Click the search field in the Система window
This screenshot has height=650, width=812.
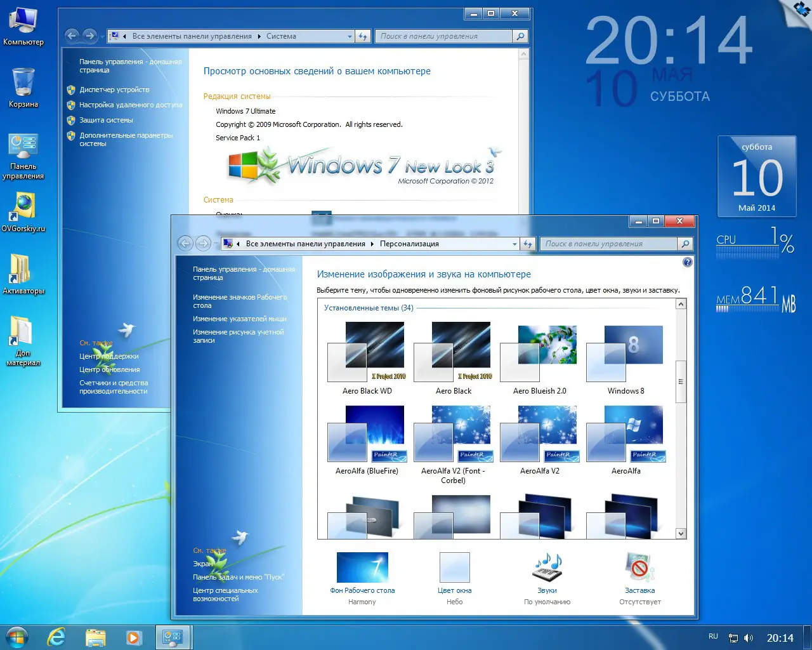(x=444, y=36)
